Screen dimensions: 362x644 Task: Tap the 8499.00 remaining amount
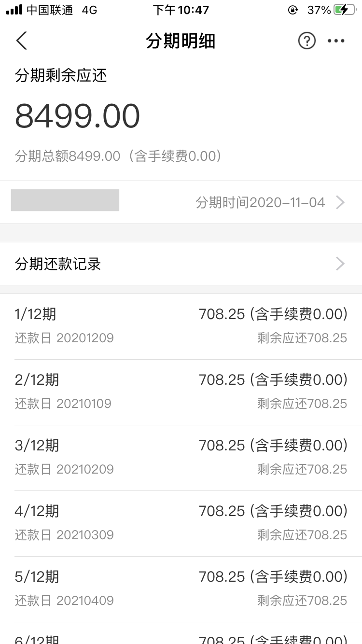pos(78,116)
